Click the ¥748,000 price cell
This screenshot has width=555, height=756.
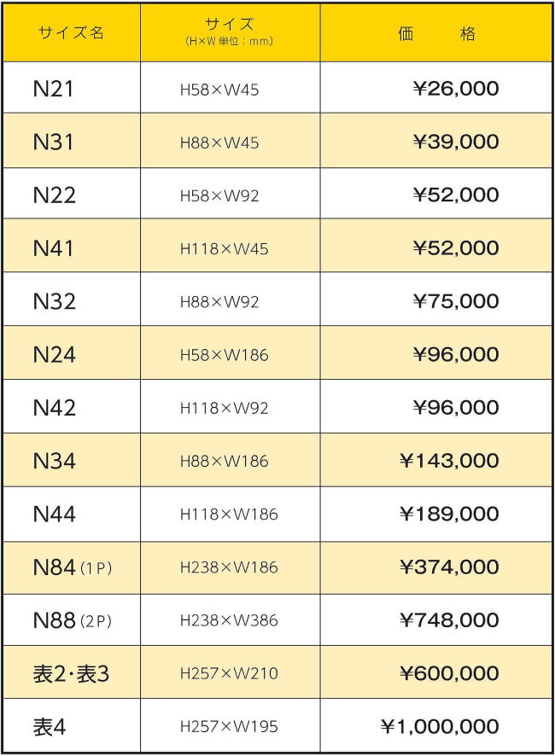[x=449, y=620]
